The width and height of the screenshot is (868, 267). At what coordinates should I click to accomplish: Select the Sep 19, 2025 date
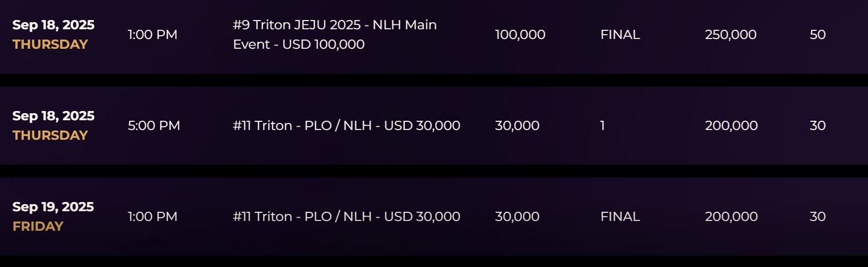[53, 207]
